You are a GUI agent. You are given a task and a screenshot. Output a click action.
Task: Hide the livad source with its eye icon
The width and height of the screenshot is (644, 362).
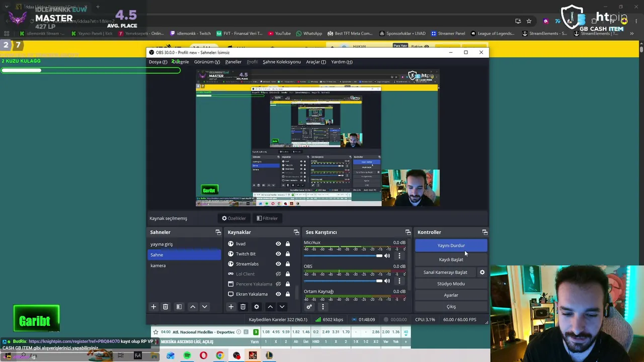click(278, 244)
